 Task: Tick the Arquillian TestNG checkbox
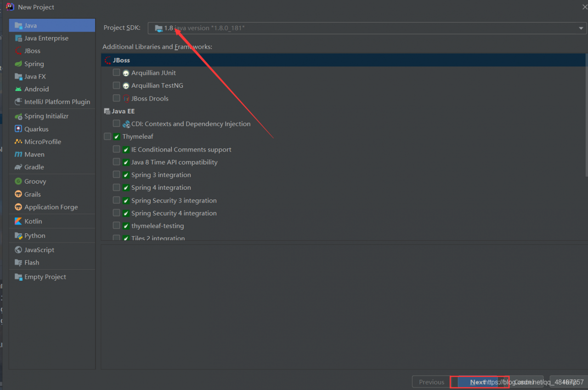click(116, 85)
